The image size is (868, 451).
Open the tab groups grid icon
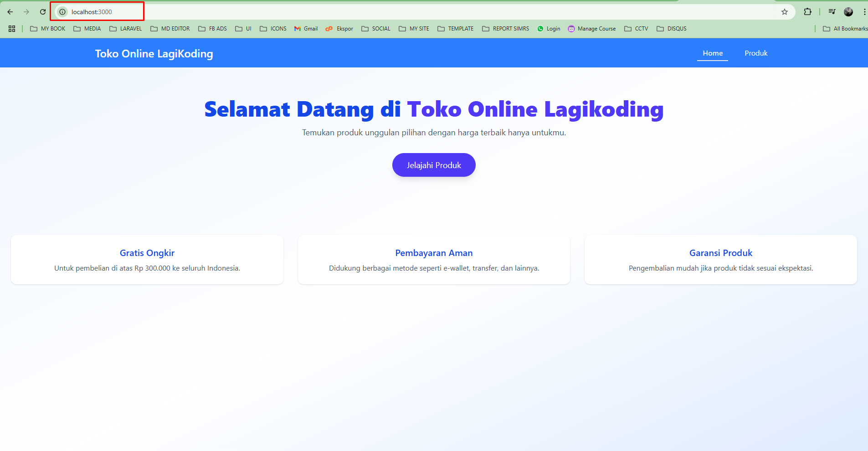[12, 28]
